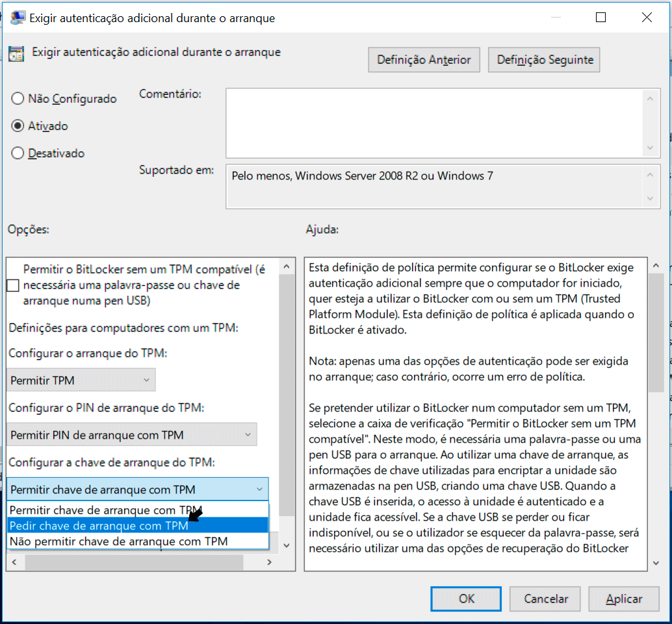The height and width of the screenshot is (624, 672).
Task: Click the window title bar app icon
Action: [18, 18]
